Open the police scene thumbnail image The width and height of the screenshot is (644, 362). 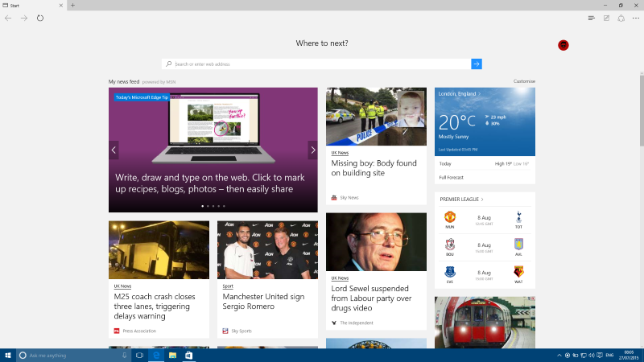pyautogui.click(x=376, y=117)
